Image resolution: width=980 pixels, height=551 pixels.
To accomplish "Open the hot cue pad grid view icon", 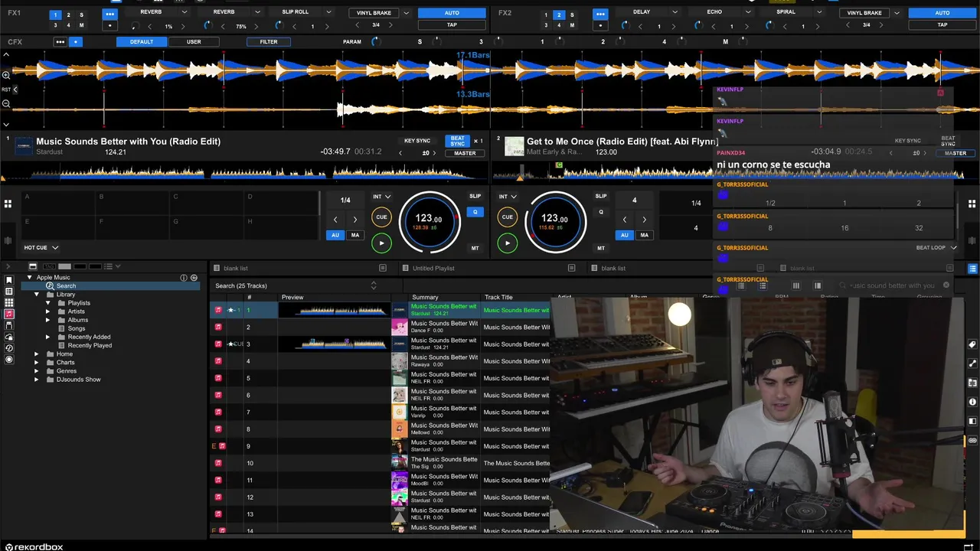I will [x=8, y=204].
